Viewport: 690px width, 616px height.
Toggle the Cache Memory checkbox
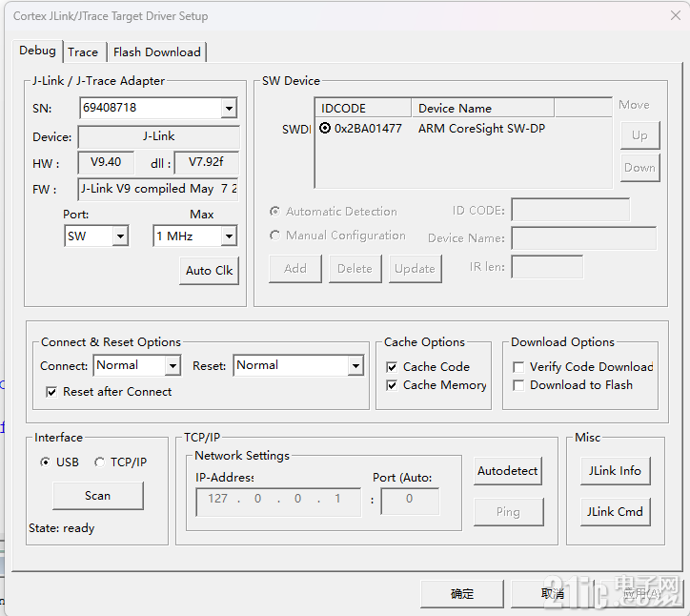(392, 385)
